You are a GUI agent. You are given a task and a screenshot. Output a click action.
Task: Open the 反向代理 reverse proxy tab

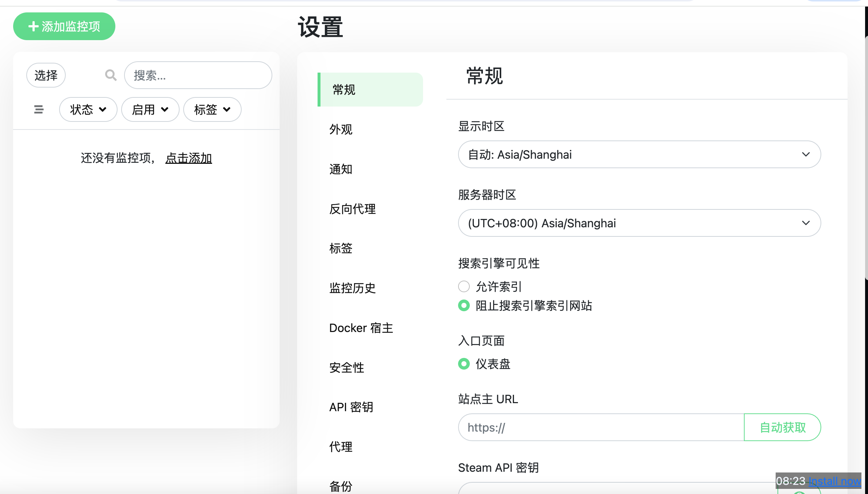pos(353,209)
